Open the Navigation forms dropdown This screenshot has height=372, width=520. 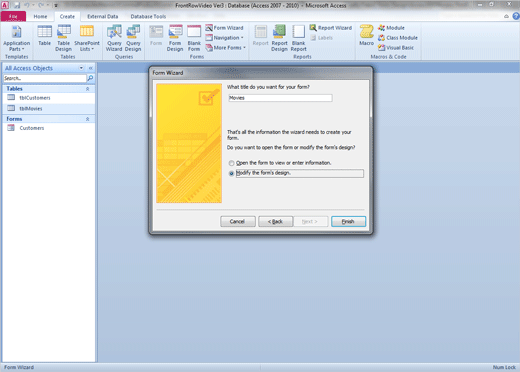tap(224, 38)
